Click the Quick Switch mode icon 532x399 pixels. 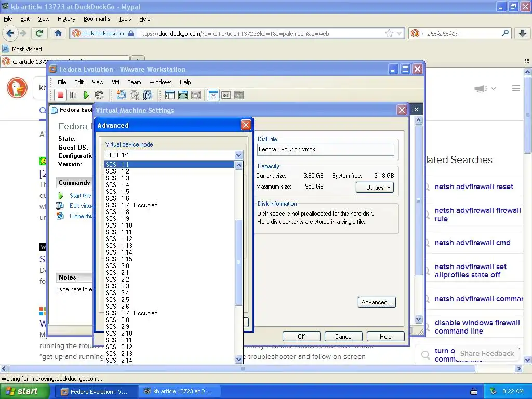point(196,96)
